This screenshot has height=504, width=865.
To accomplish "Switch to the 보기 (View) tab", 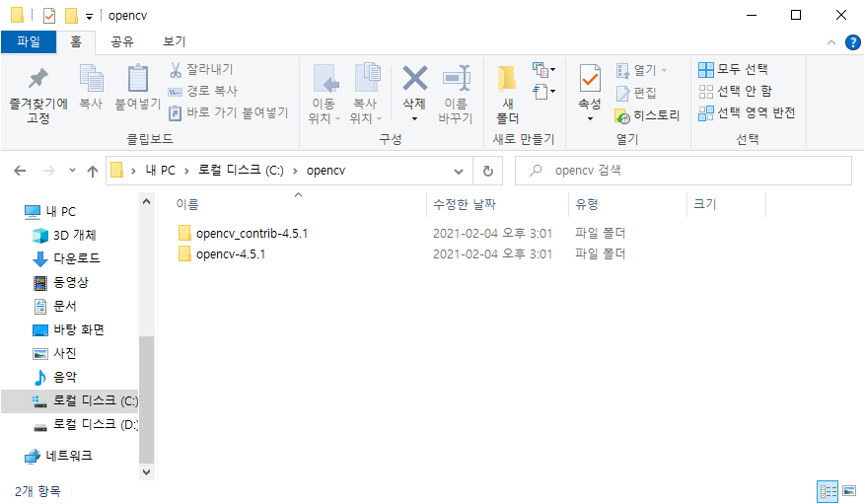I will (x=175, y=41).
